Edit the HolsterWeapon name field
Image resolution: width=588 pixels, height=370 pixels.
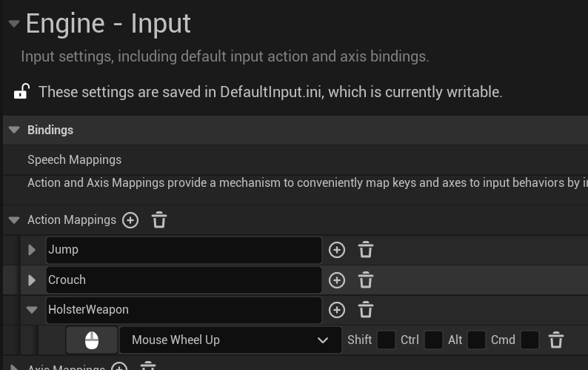pos(183,310)
